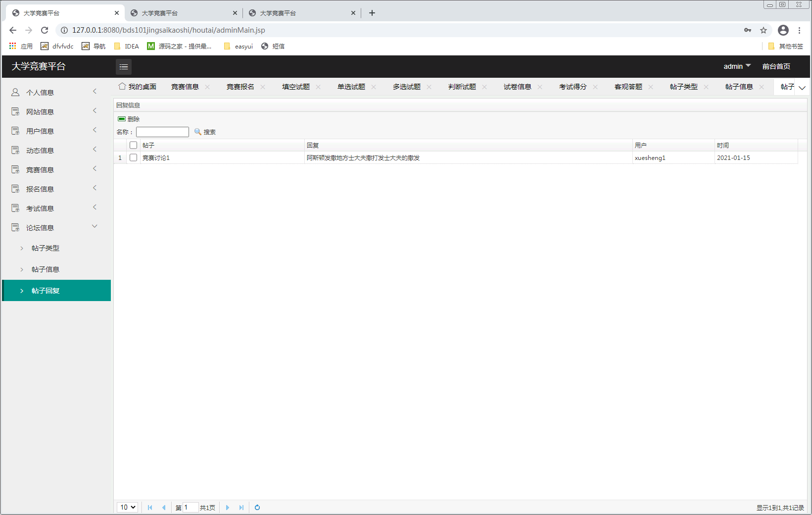This screenshot has width=812, height=515.
Task: Click the 网站信息 sidebar icon
Action: 15,111
